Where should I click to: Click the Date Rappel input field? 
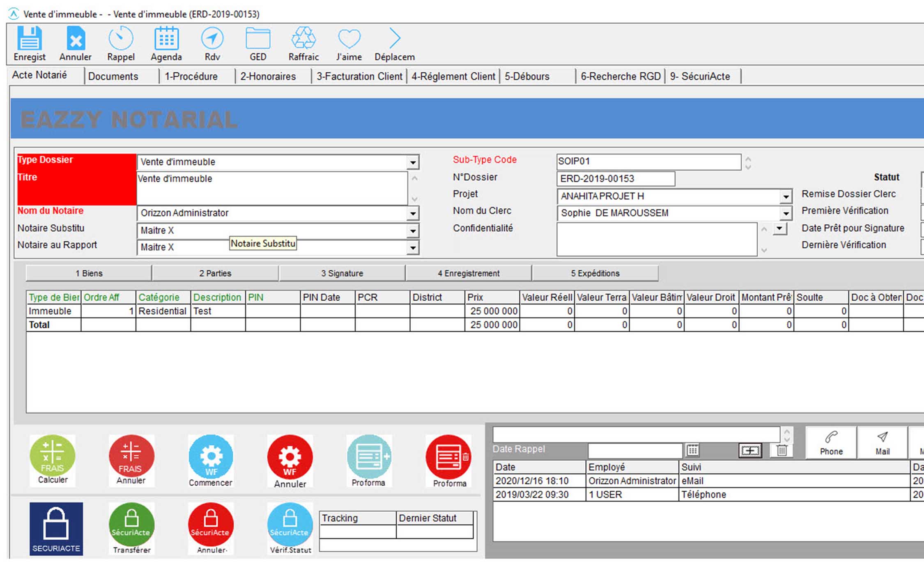[x=635, y=451]
